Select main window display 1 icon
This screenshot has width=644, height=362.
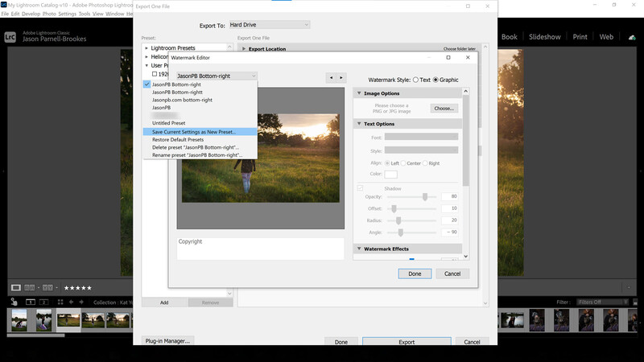click(31, 302)
